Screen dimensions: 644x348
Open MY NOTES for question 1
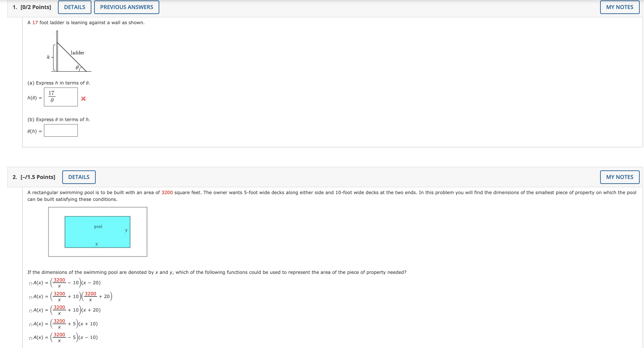(620, 7)
